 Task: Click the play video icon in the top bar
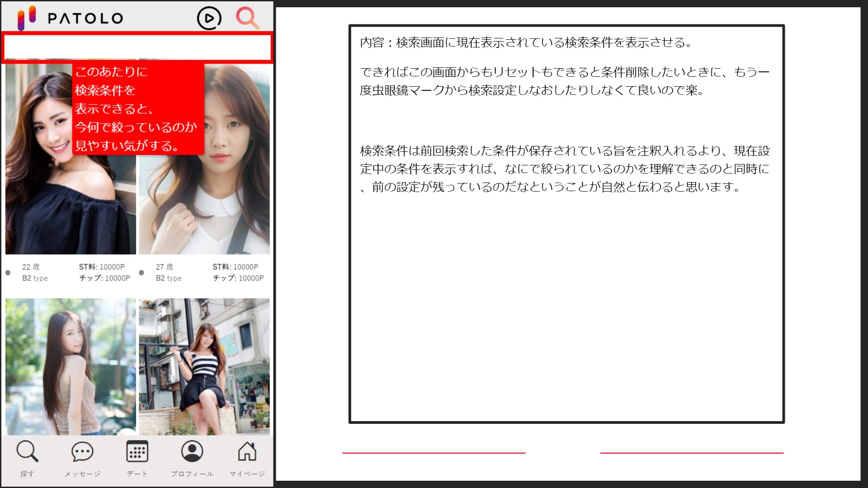point(209,18)
